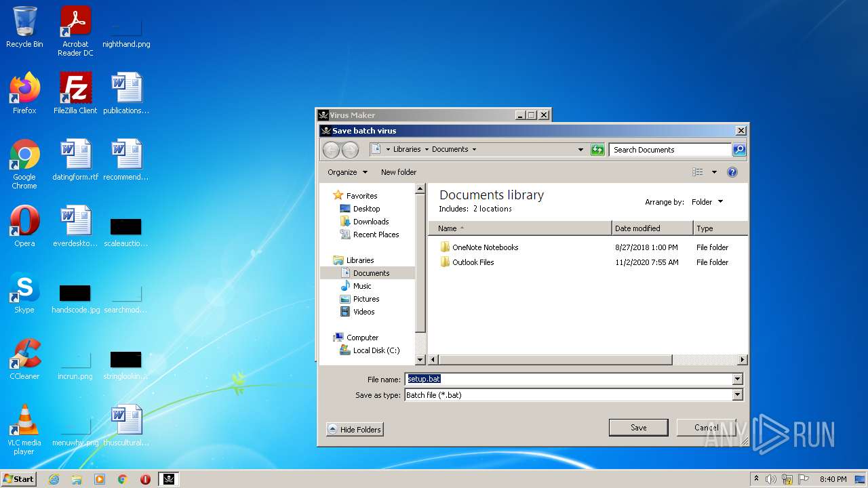The height and width of the screenshot is (488, 868).
Task: Click Hide Folders button
Action: 355,429
